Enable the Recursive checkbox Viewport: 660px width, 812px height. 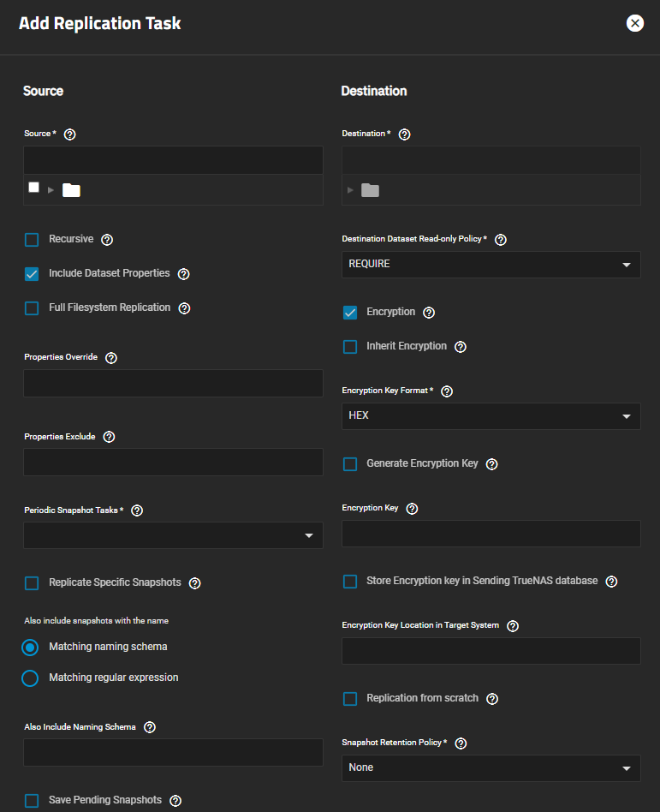(32, 240)
